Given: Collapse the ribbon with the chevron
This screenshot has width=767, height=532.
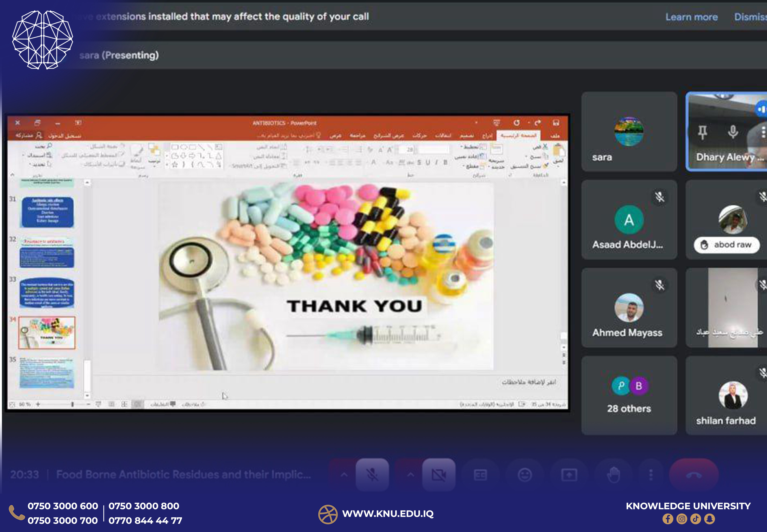Looking at the screenshot, I should click(12, 174).
